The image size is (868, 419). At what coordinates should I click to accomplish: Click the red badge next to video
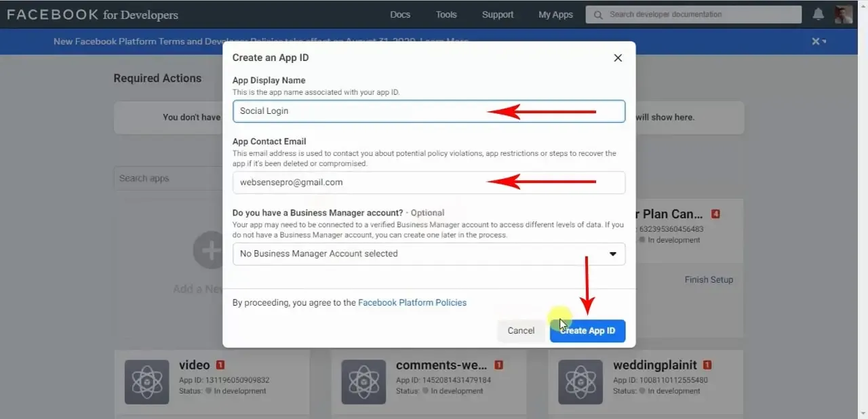tap(220, 365)
